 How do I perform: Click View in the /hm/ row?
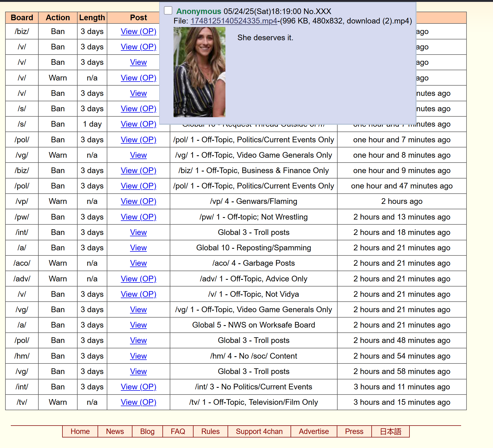138,356
